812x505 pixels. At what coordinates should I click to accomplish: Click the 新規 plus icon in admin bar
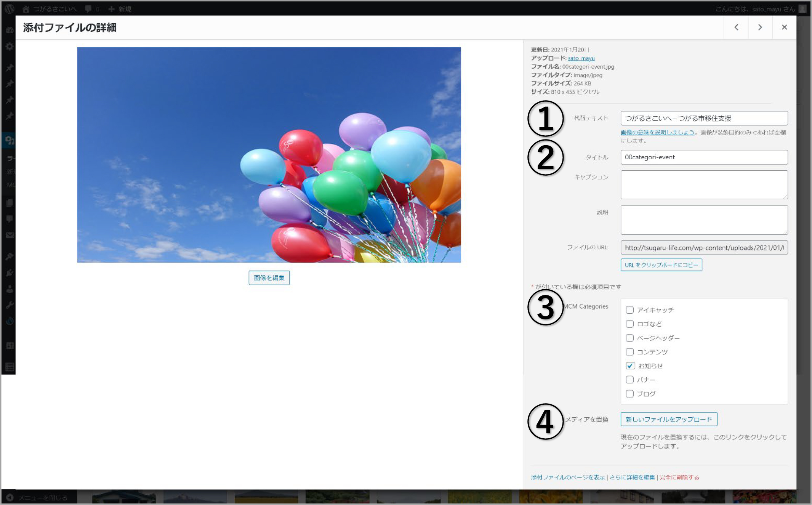pos(111,8)
